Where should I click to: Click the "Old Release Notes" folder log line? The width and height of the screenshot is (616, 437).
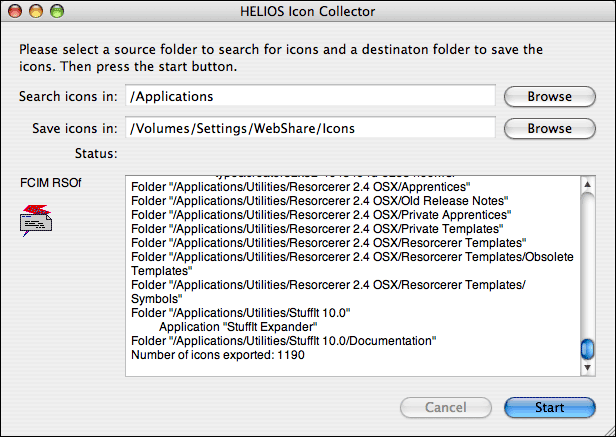pos(319,201)
